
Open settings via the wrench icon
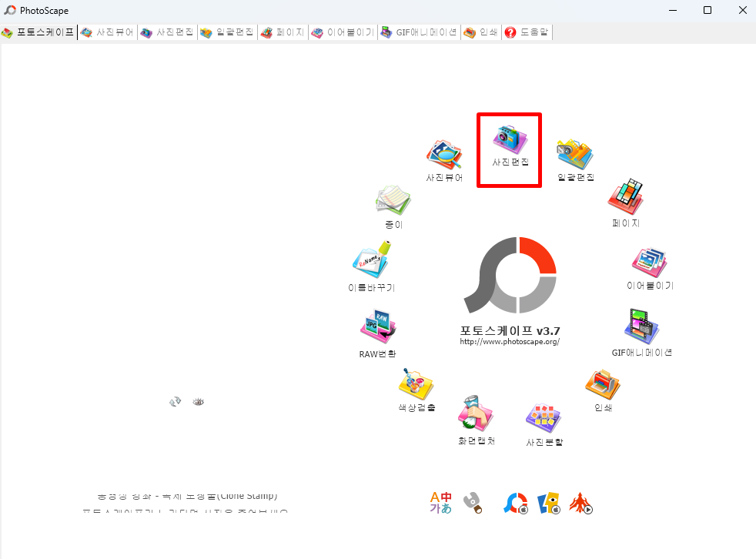point(474,502)
